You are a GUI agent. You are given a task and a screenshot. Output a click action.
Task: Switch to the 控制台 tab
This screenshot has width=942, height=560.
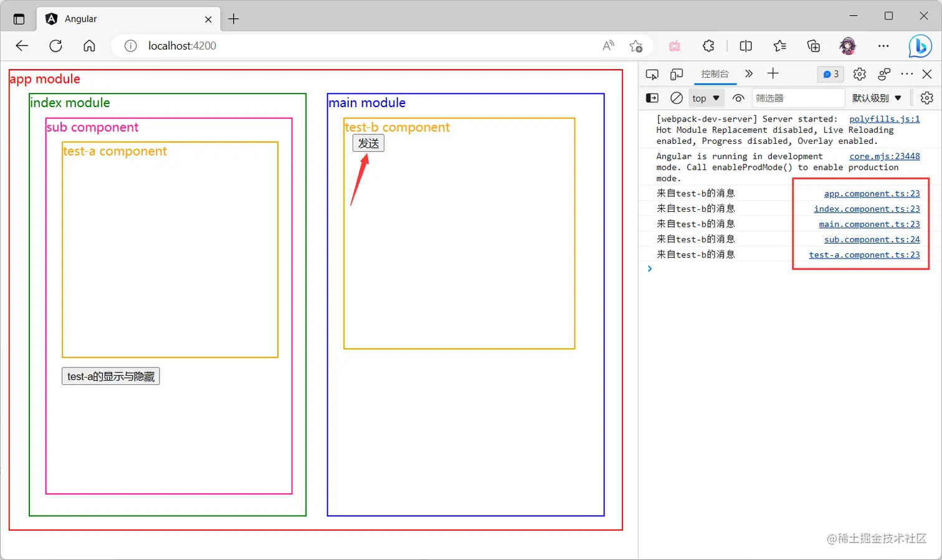click(x=715, y=74)
